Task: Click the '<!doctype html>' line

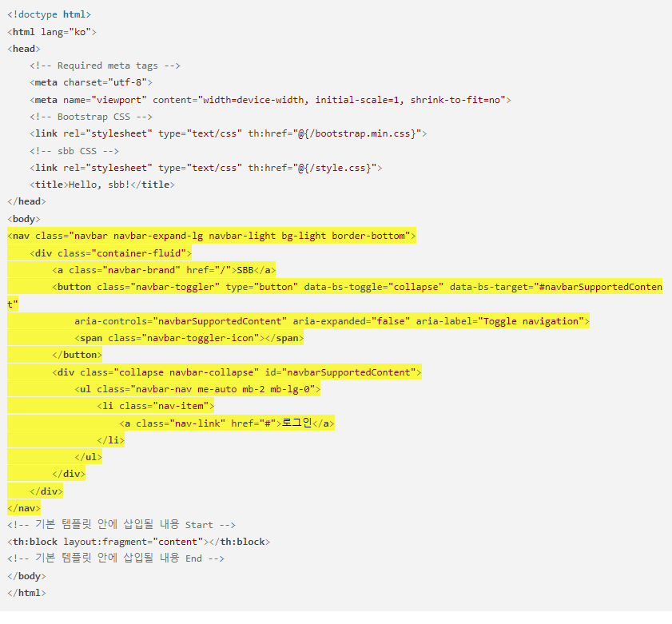Action: [49, 14]
